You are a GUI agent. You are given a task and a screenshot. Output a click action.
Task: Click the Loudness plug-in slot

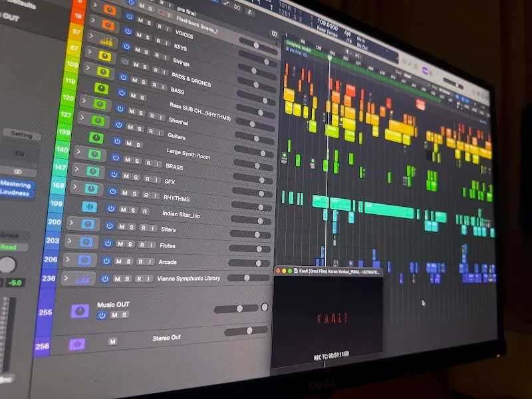15,192
